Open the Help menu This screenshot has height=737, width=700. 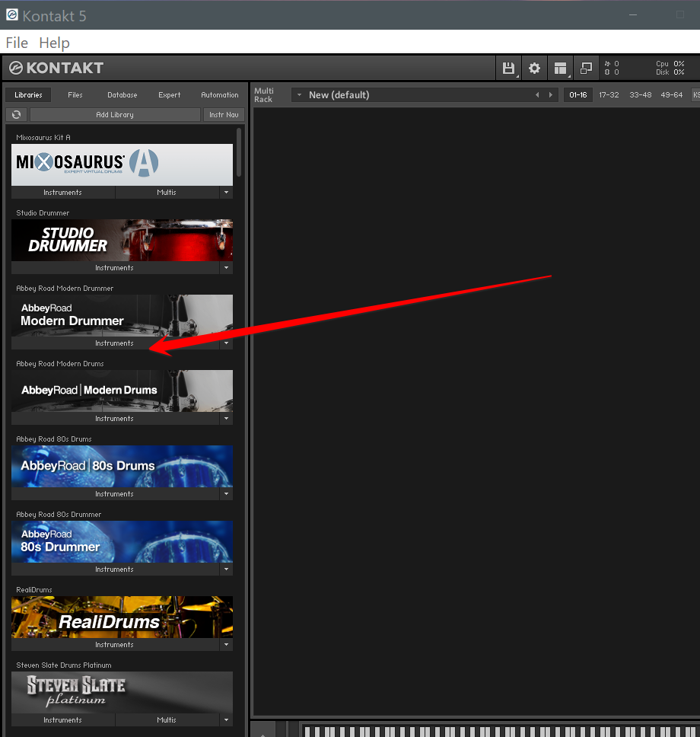[55, 43]
